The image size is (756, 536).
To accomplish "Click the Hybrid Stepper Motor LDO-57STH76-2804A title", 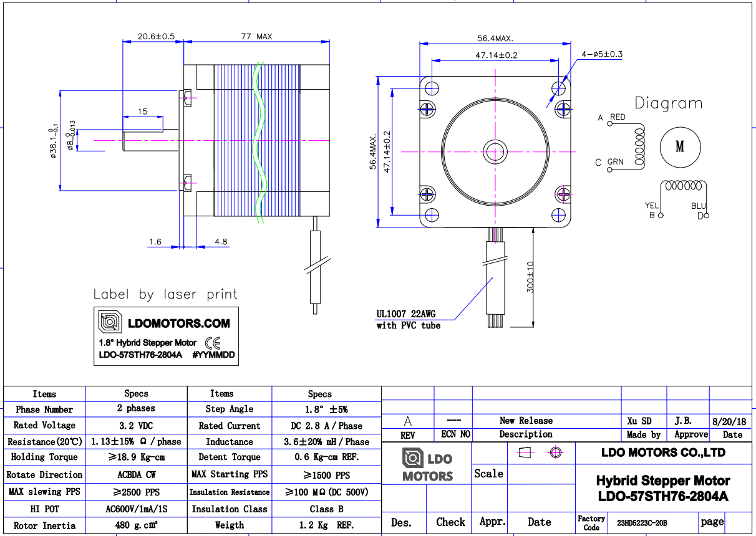I will click(661, 487).
